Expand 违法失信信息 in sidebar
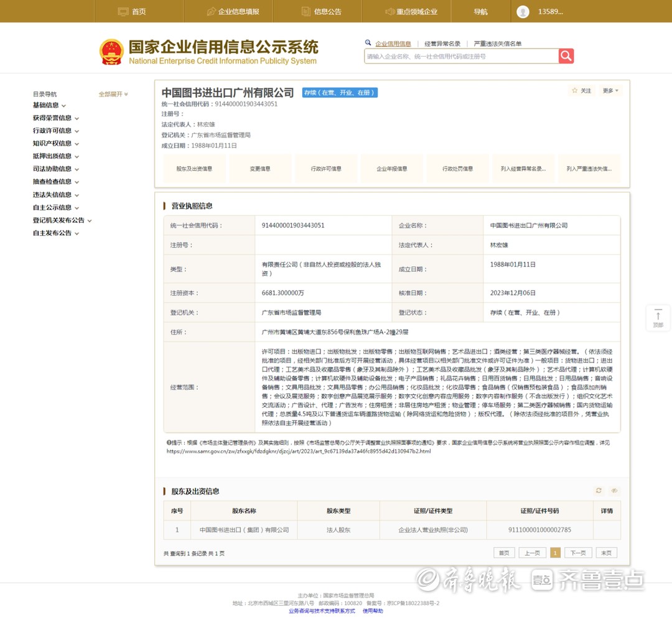 coord(56,195)
